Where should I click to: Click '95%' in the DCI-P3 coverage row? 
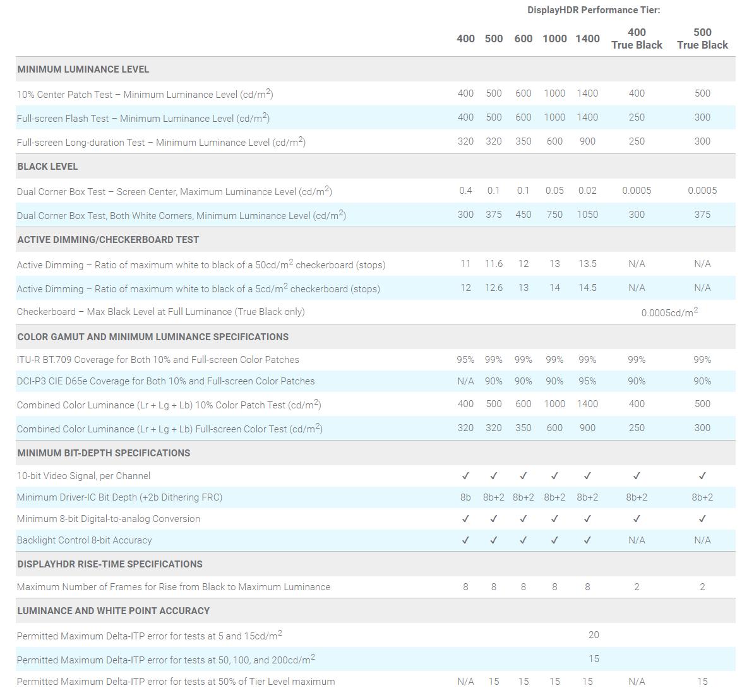(x=587, y=381)
